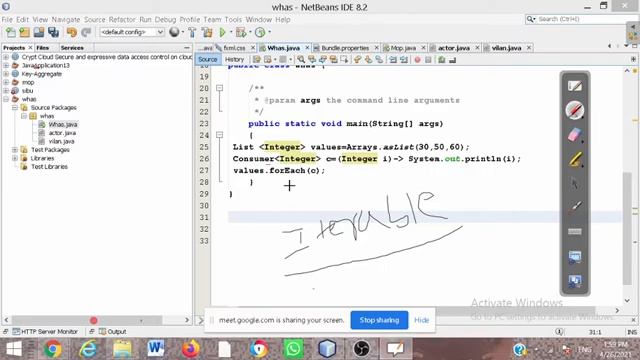This screenshot has height=360, width=640.
Task: Click the Last Edit icon in editor toolbar
Action: [x=256, y=60]
